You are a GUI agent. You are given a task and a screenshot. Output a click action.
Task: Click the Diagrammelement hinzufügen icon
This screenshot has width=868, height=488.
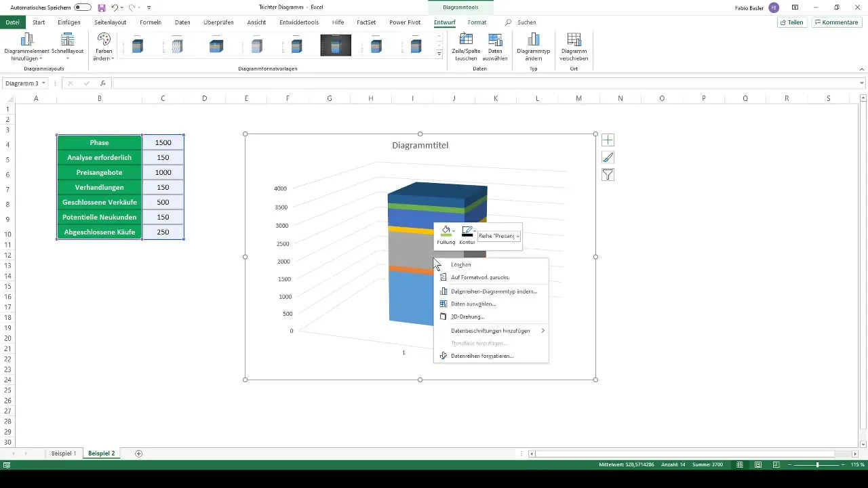[x=26, y=40]
